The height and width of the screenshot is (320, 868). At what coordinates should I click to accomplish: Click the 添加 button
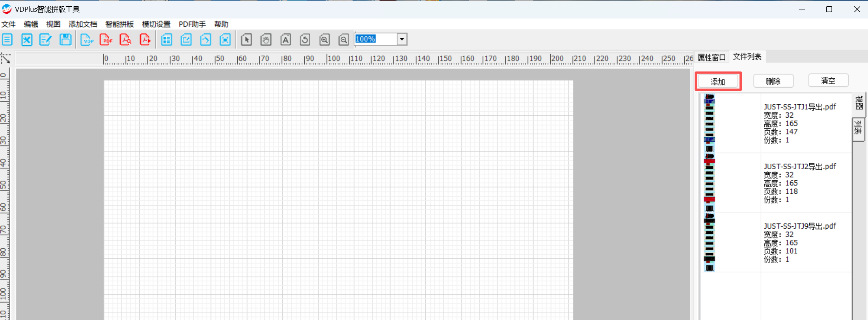pos(718,81)
